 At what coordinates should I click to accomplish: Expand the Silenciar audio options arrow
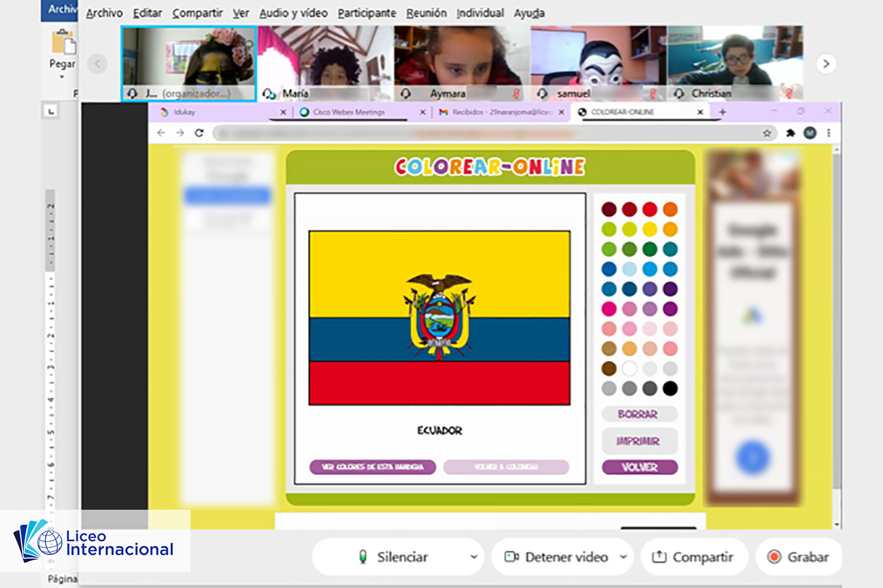click(x=473, y=557)
